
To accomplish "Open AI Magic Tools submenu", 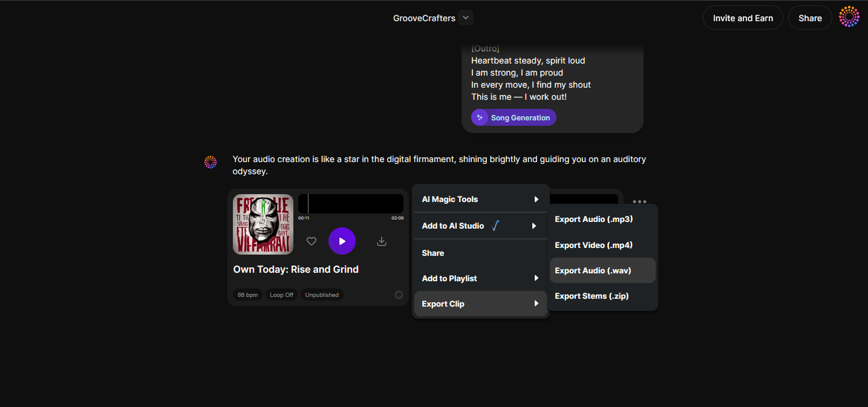I will tap(481, 199).
